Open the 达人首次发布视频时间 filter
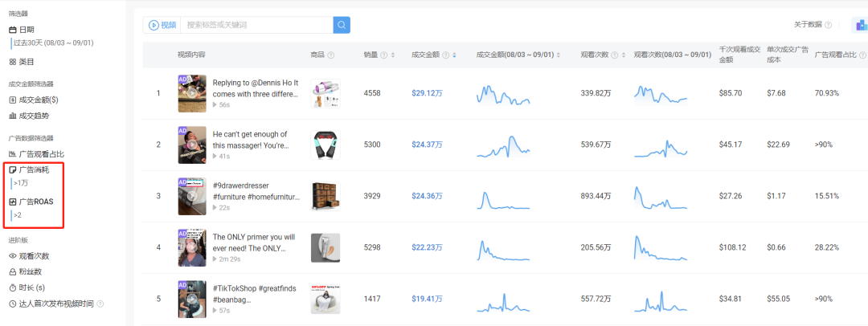 [x=52, y=304]
